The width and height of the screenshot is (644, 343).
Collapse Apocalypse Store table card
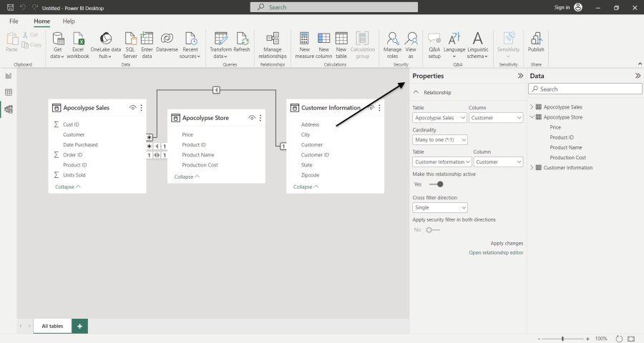pos(187,177)
